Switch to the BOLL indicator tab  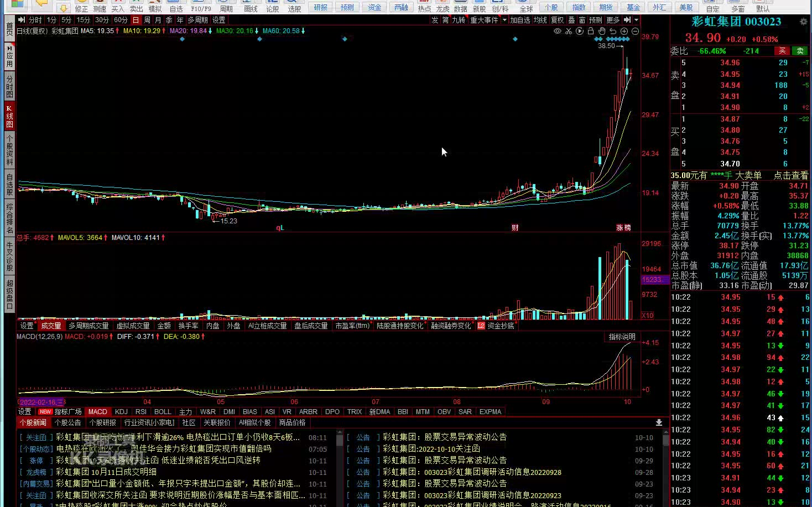click(x=163, y=412)
